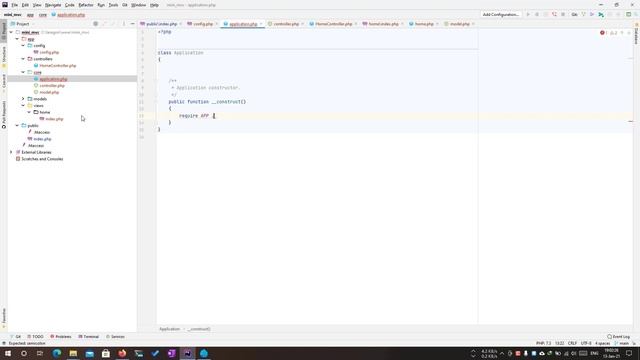Open the Git menu
The width and height of the screenshot is (640, 360).
[x=124, y=5]
